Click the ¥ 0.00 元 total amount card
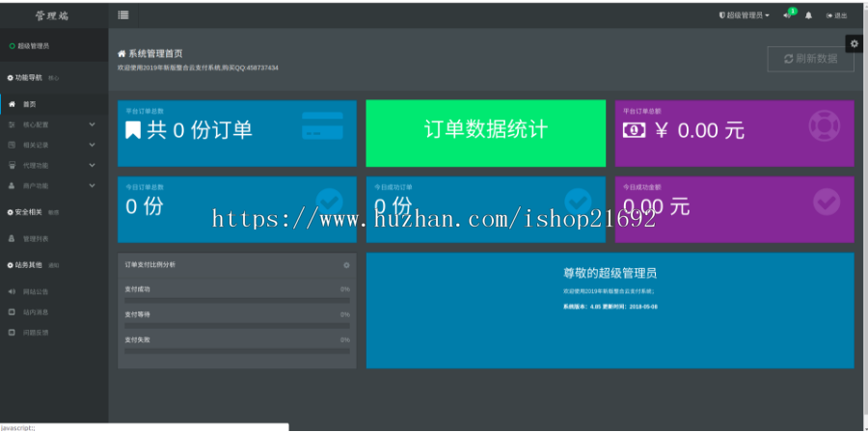This screenshot has height=432, width=868. pyautogui.click(x=734, y=133)
